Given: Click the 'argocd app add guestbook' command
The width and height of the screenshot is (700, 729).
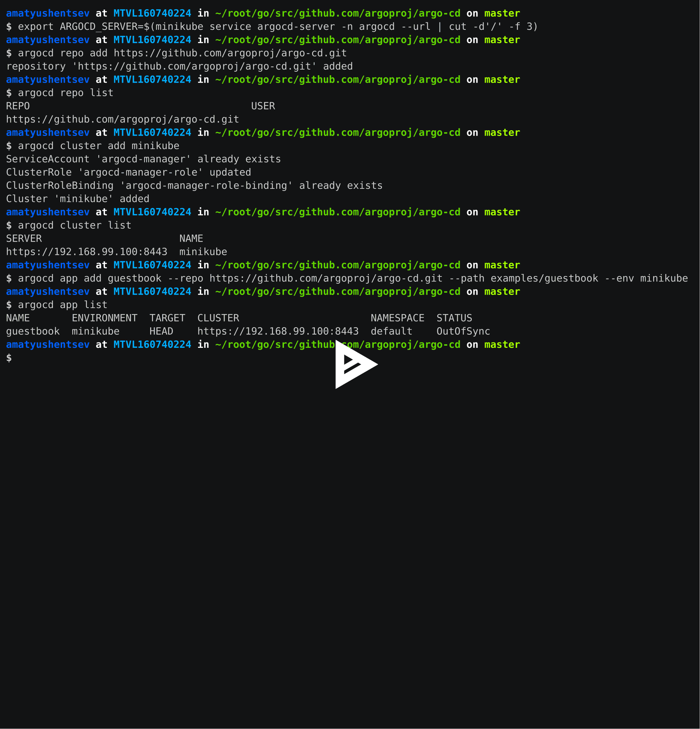Looking at the screenshot, I should 347,279.
